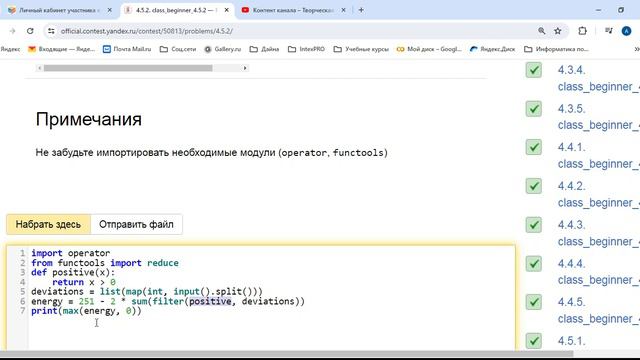Click the green checkmark beside 4.4.3
The width and height of the screenshot is (640, 360).
point(533,225)
